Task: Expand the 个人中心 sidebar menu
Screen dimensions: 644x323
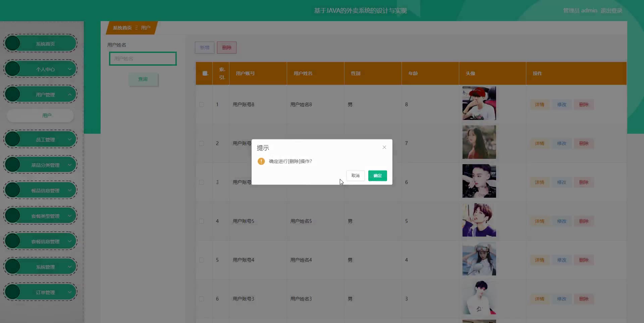Action: click(x=40, y=69)
